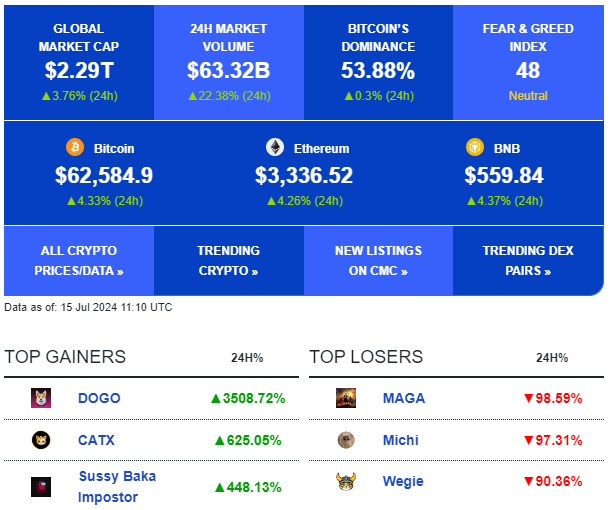Open the Wegie token link

[x=403, y=481]
